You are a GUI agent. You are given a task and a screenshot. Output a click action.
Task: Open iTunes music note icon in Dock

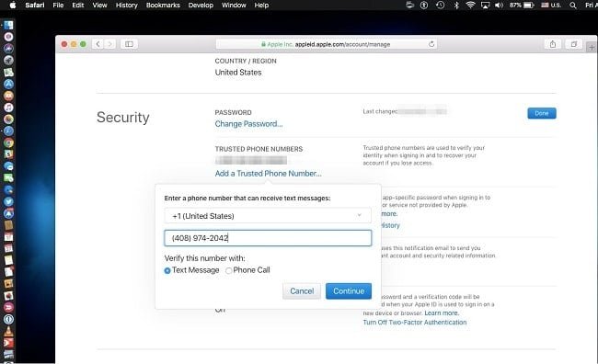8,108
